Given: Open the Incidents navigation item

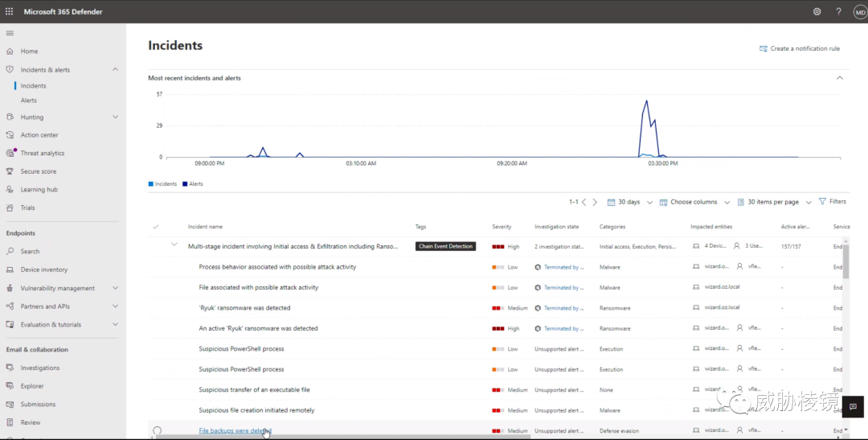Looking at the screenshot, I should 33,86.
